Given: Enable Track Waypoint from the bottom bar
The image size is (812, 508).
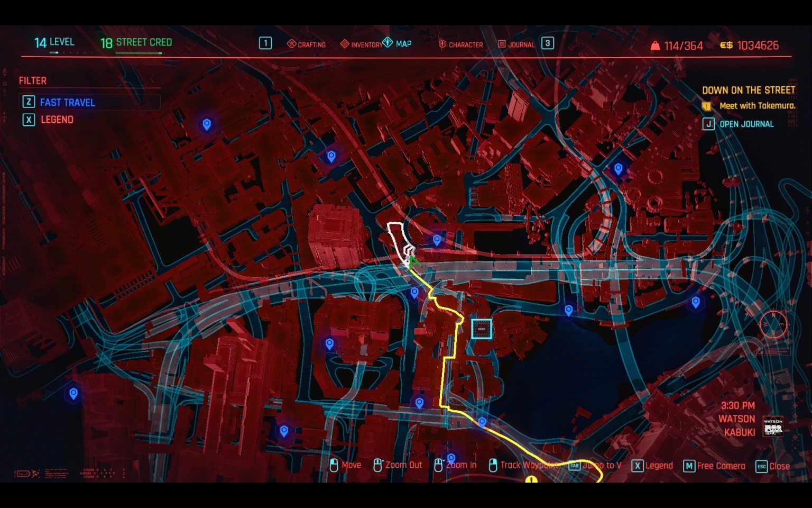Looking at the screenshot, I should point(494,465).
